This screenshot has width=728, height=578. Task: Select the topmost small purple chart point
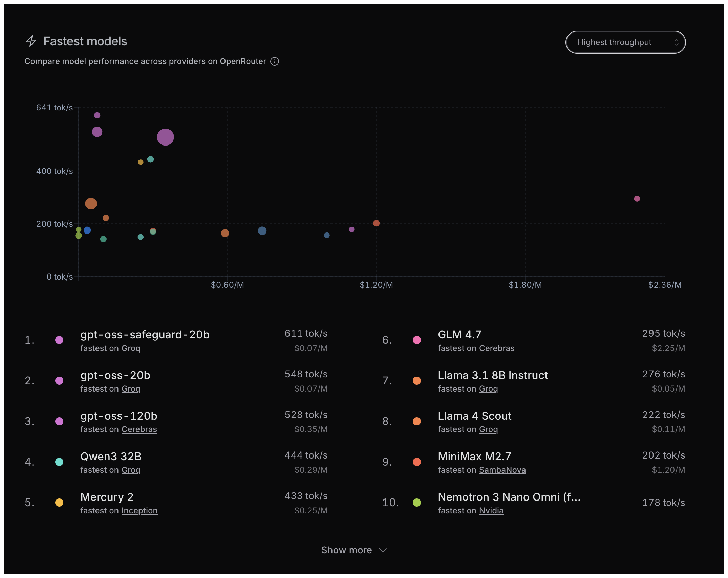(x=97, y=115)
